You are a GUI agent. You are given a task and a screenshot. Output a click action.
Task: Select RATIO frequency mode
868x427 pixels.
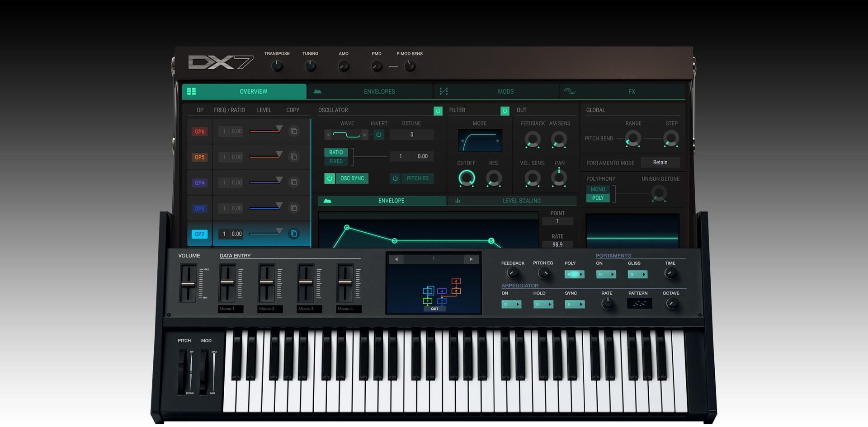tap(336, 152)
